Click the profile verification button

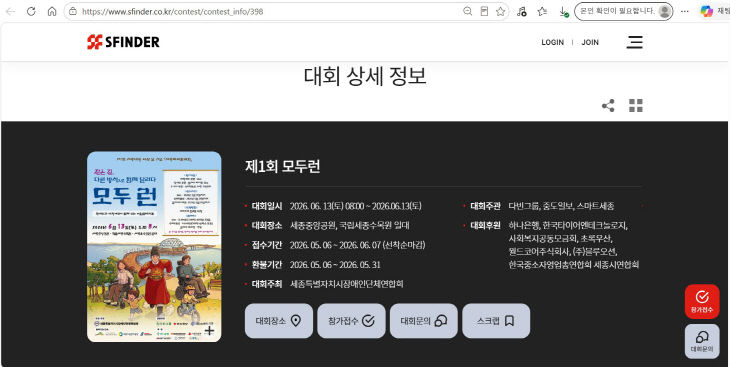click(x=624, y=11)
